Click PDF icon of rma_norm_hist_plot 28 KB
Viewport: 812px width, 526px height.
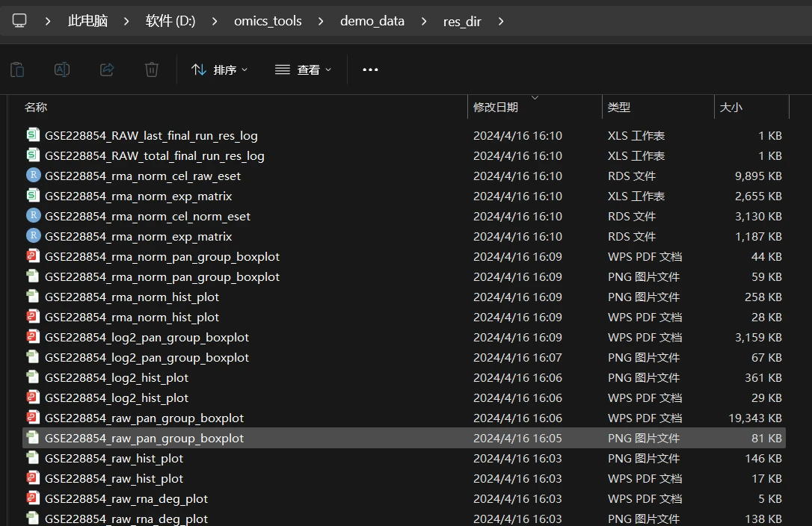pyautogui.click(x=33, y=316)
